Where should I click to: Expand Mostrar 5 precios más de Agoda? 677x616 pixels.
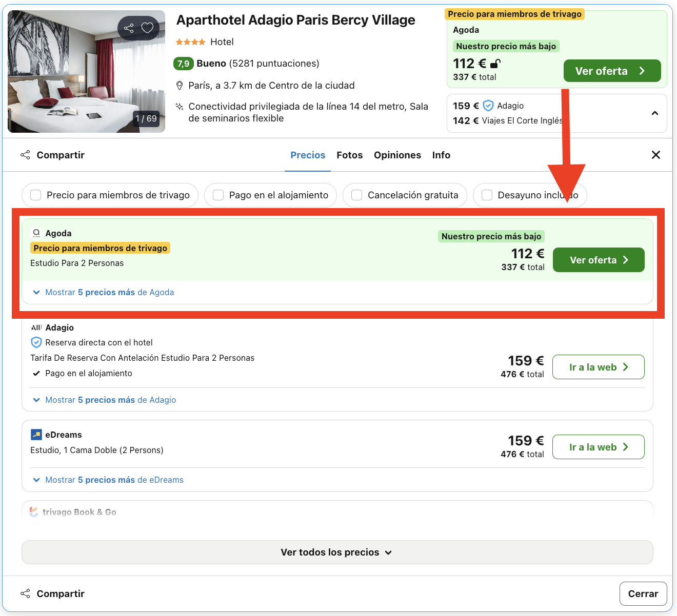109,292
